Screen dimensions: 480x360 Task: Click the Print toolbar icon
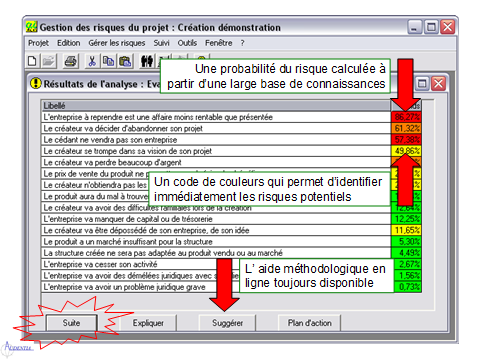[71, 61]
